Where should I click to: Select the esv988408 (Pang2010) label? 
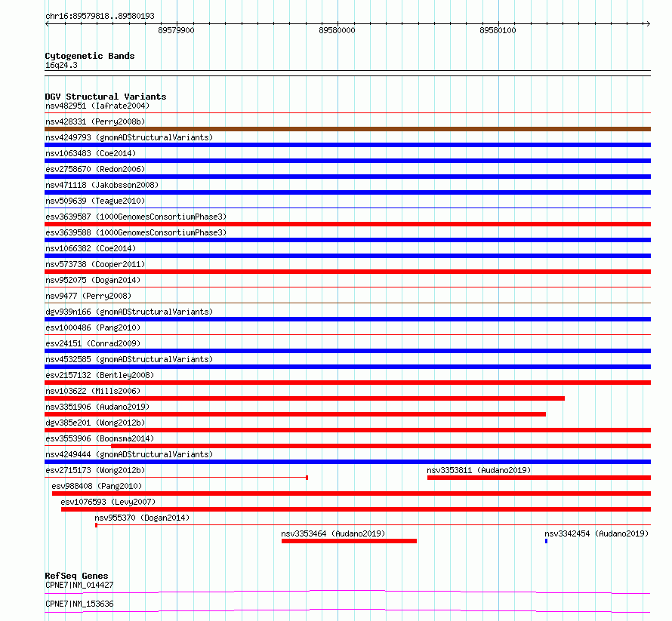pos(97,486)
